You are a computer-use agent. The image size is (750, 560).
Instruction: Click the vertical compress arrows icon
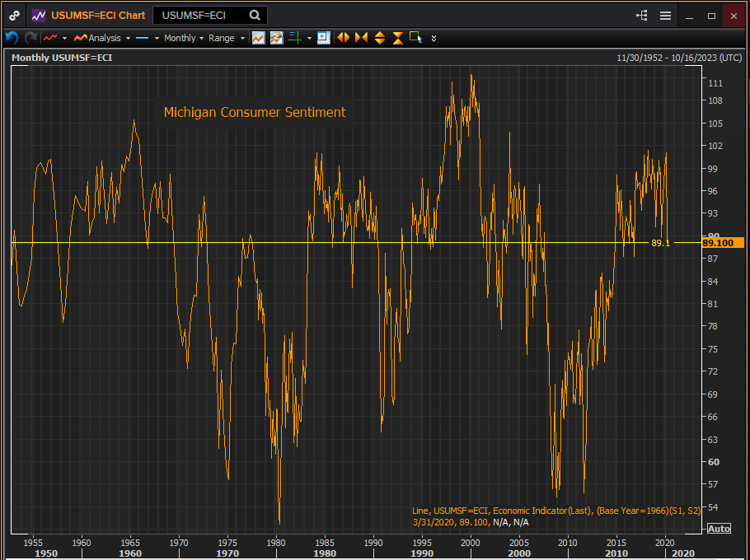click(398, 38)
